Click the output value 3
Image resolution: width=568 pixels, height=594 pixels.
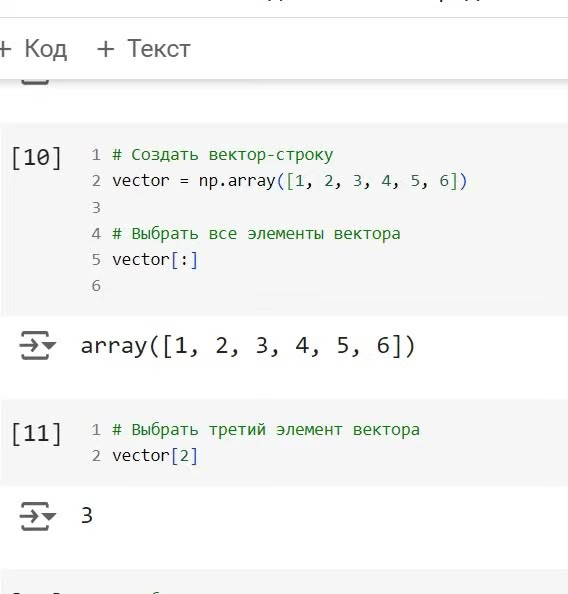click(87, 516)
